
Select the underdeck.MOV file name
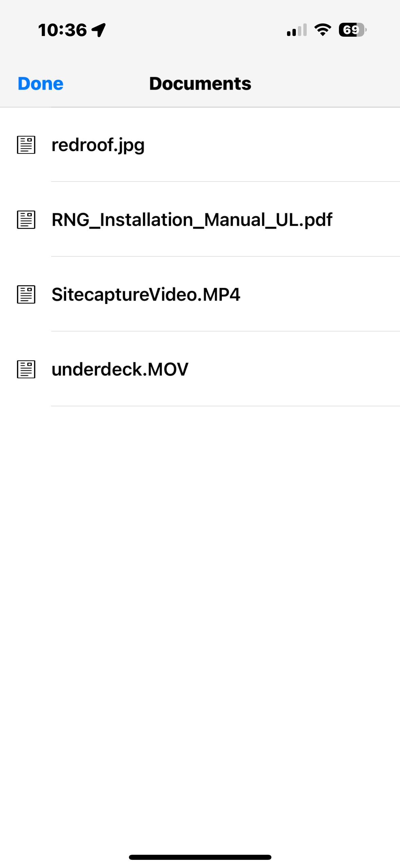(x=120, y=369)
